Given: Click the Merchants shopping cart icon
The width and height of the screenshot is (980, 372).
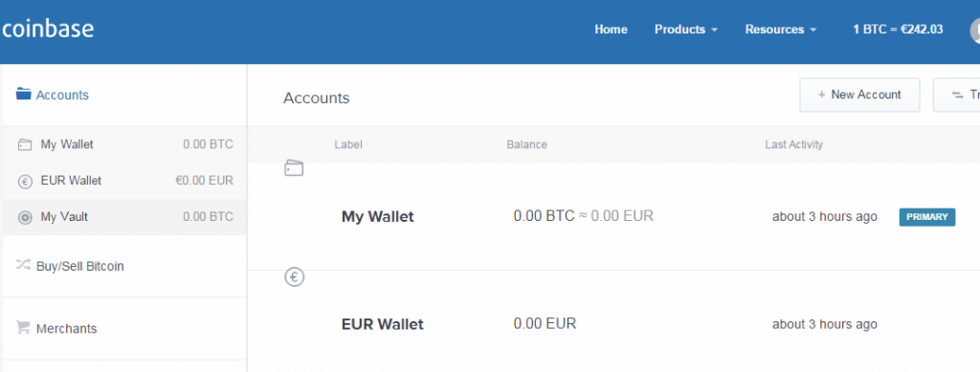Looking at the screenshot, I should coord(23,327).
